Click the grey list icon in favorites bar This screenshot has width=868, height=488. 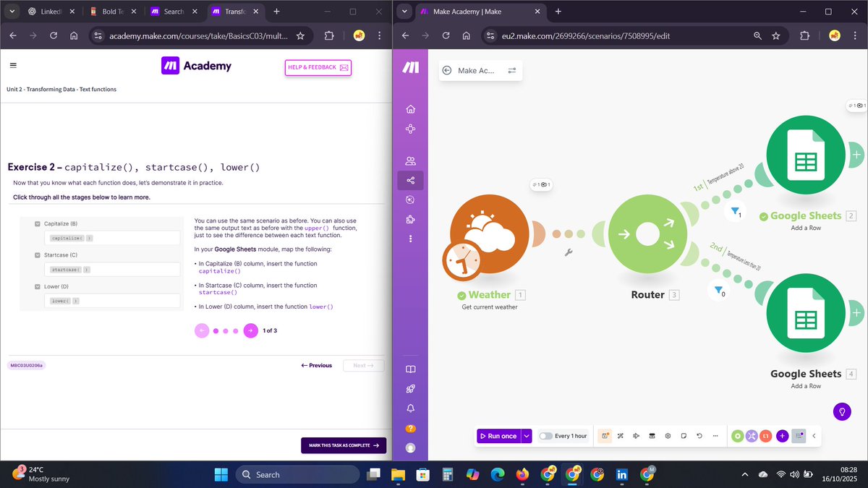tap(799, 436)
